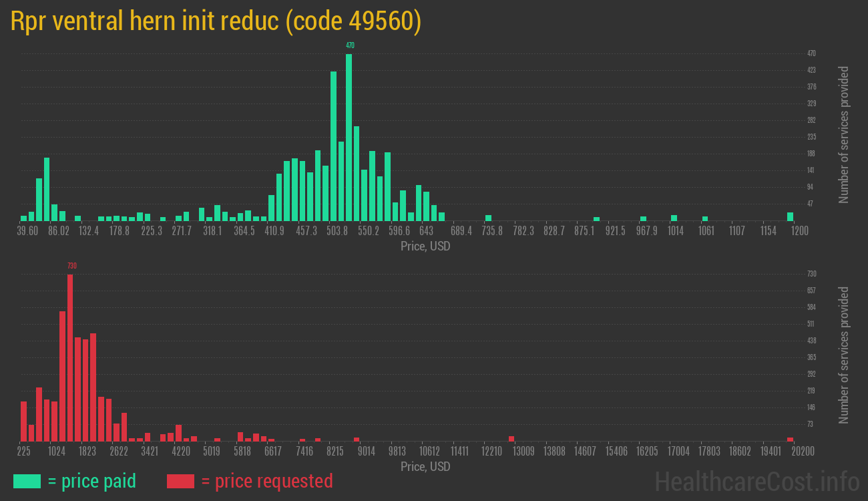
Task: Select the "= price requested" legend text
Action: click(x=266, y=481)
